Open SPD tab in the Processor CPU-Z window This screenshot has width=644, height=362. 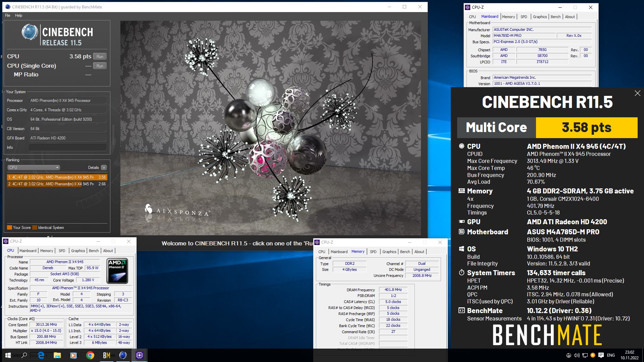click(x=62, y=251)
